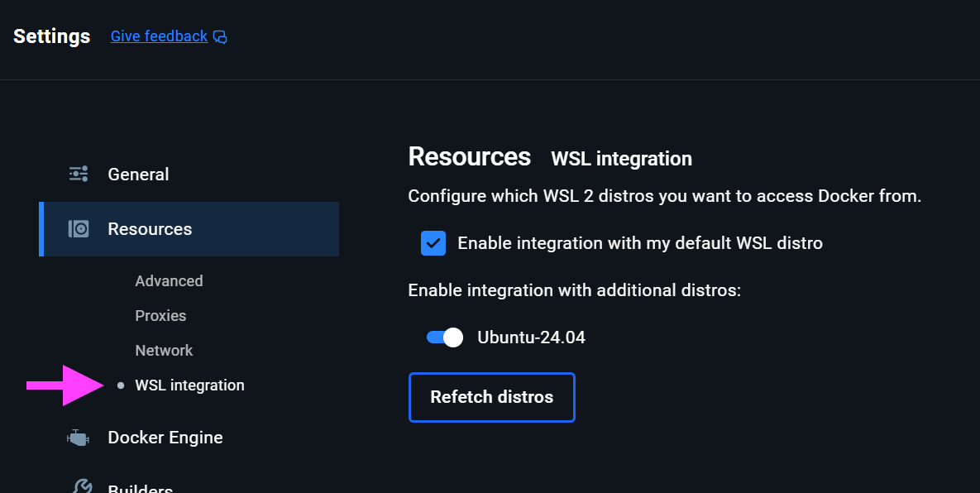
Task: Click the Resources disk icon
Action: [x=78, y=228]
